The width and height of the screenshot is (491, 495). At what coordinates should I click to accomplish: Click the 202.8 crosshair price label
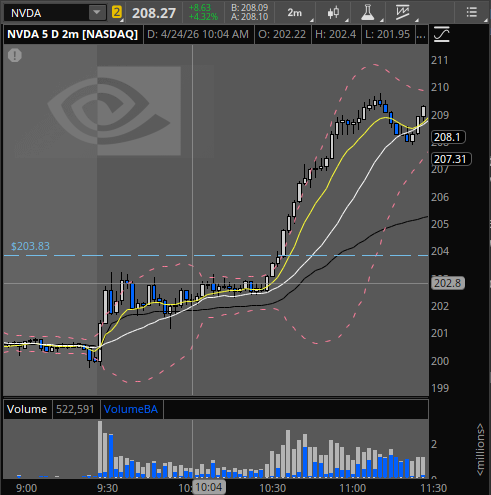[x=448, y=283]
